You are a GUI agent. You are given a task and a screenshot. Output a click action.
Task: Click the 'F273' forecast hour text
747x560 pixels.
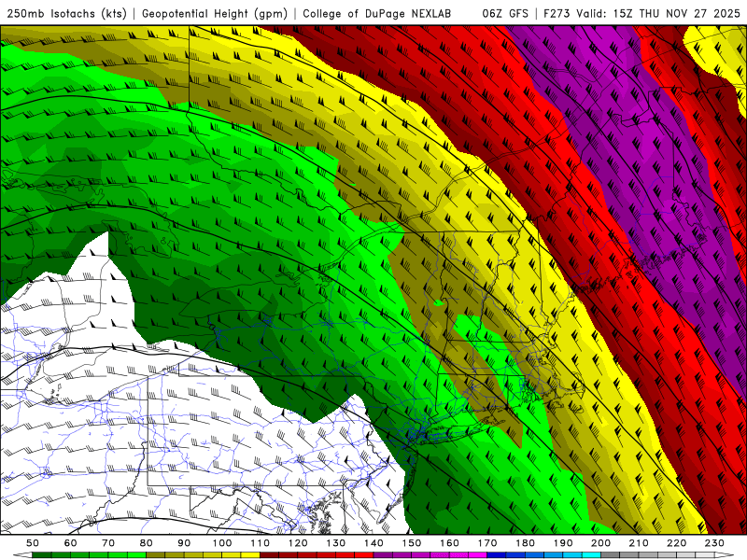pos(557,14)
